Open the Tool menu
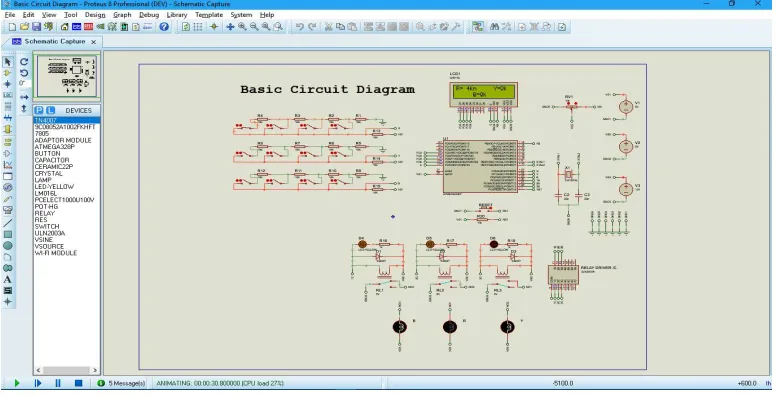 (x=71, y=15)
